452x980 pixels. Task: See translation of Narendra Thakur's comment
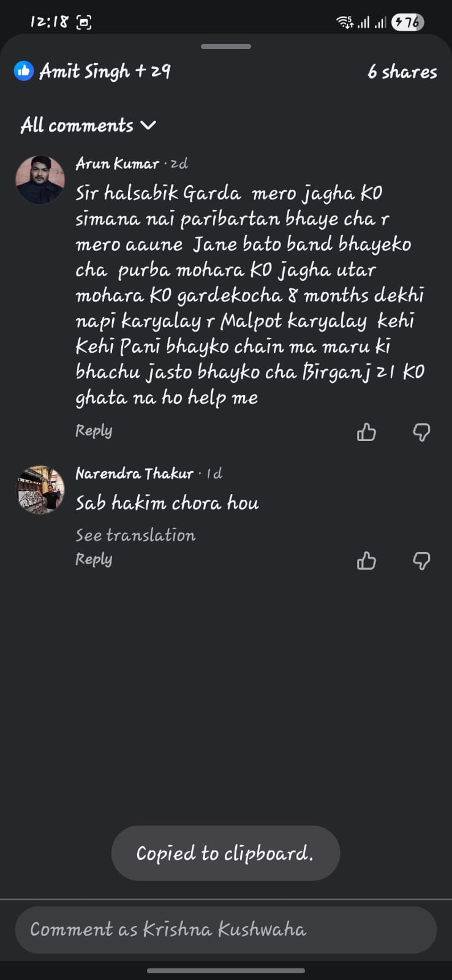tap(135, 535)
